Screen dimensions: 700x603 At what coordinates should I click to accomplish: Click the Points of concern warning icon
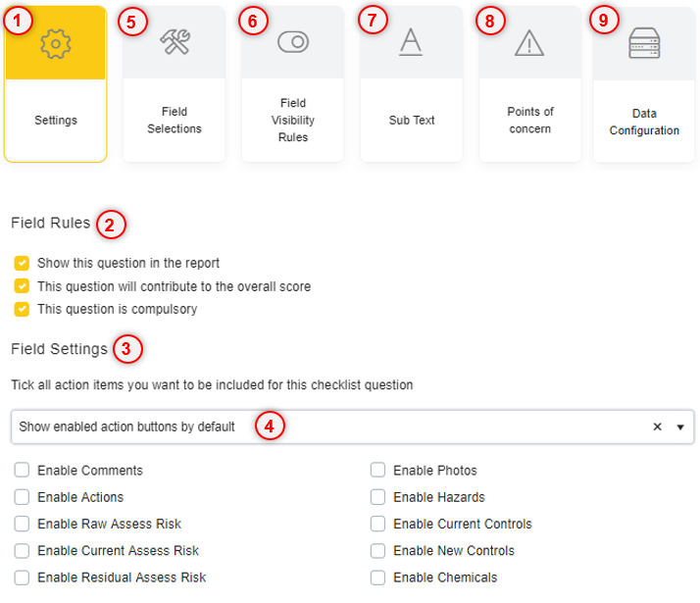(x=529, y=43)
